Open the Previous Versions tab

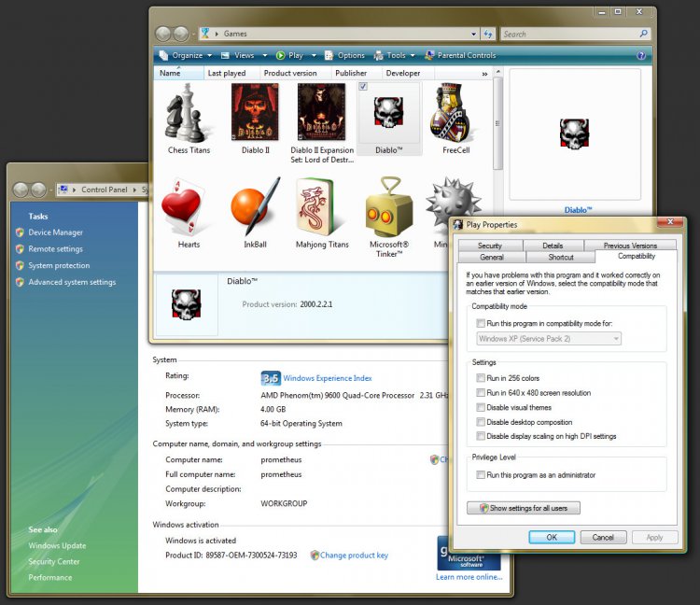pos(630,246)
